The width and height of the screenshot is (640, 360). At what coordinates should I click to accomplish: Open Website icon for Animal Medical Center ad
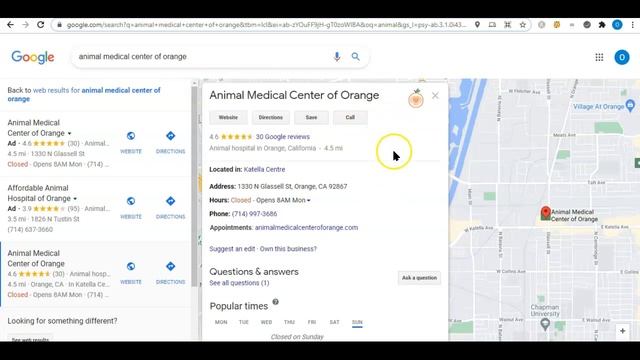[x=131, y=136]
